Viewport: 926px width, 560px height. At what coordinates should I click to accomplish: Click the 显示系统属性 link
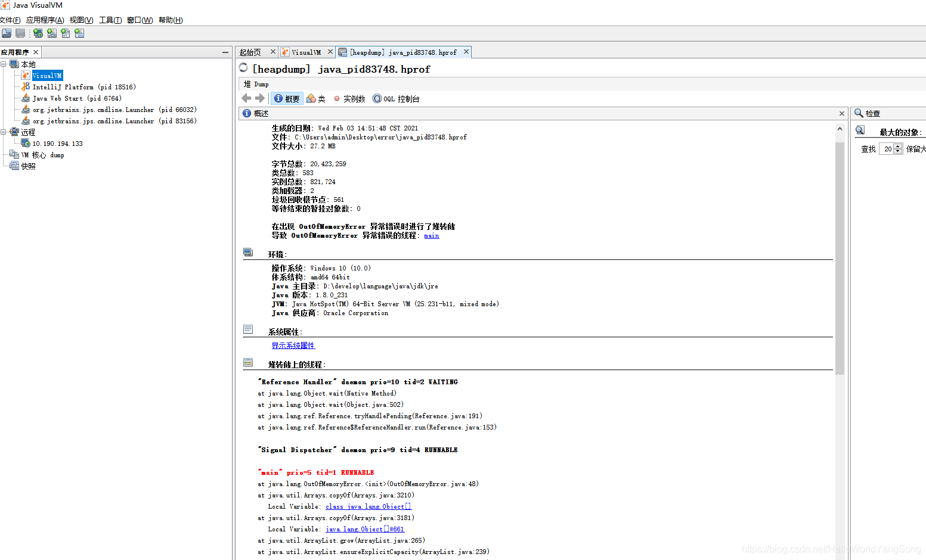293,346
